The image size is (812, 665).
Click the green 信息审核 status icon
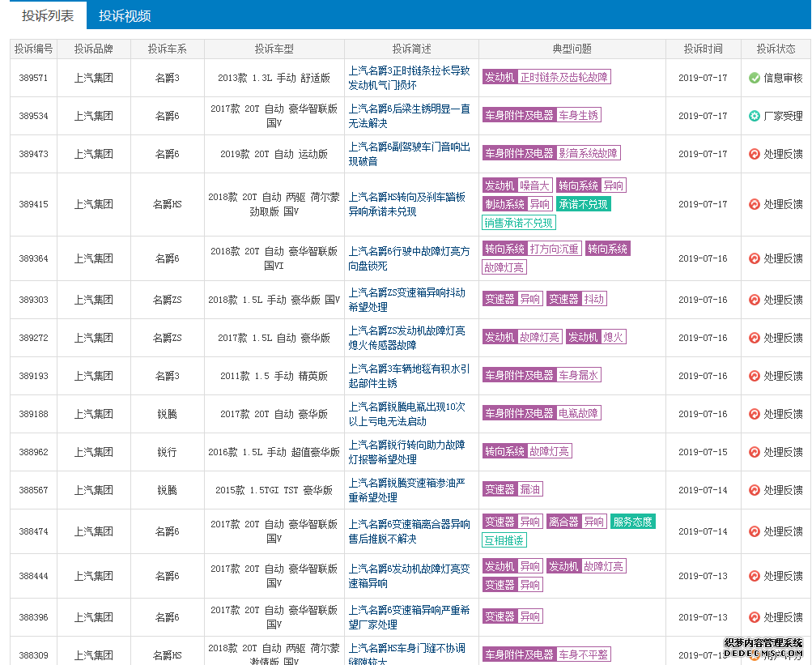(755, 78)
